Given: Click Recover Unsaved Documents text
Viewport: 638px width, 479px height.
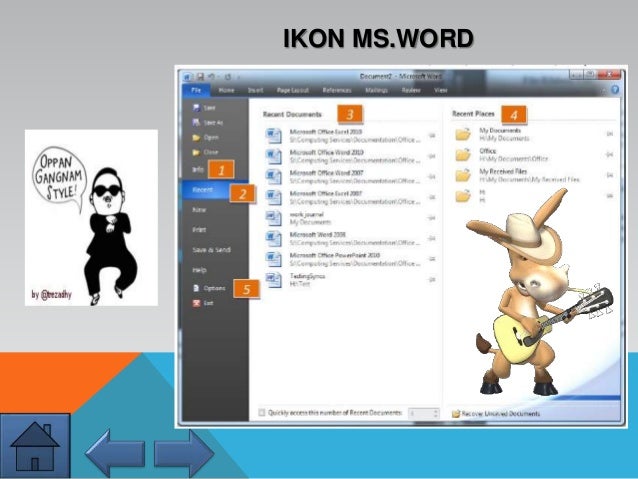Looking at the screenshot, I should click(x=500, y=413).
